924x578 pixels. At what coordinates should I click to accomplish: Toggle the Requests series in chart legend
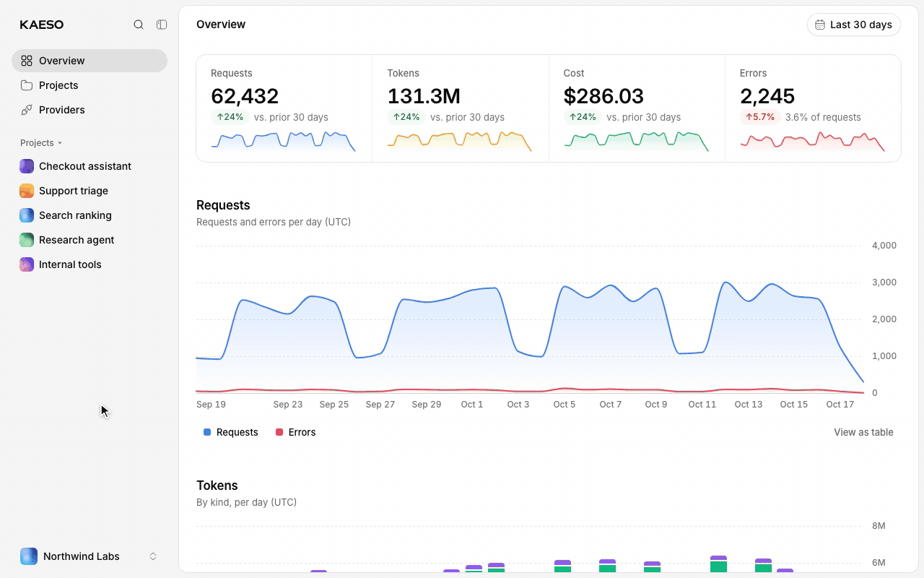(230, 432)
